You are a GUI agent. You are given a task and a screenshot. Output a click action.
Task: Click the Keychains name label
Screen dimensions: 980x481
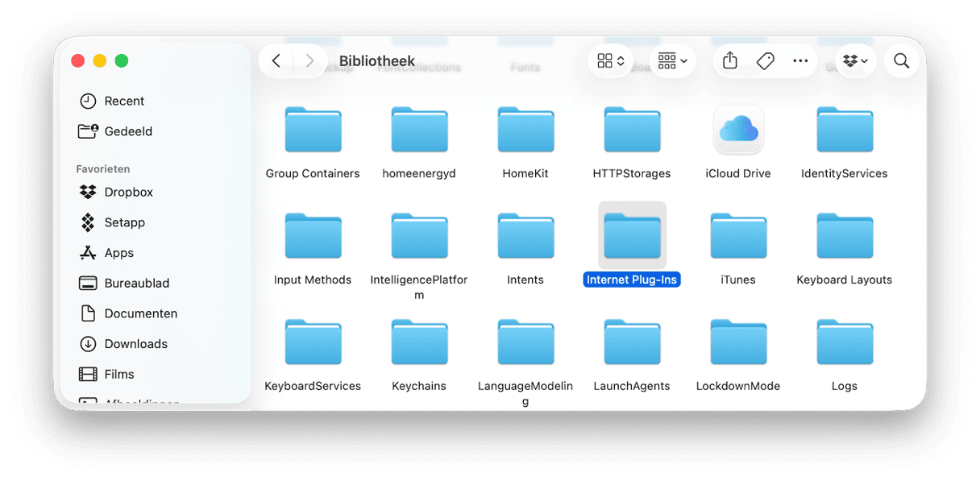coord(419,386)
